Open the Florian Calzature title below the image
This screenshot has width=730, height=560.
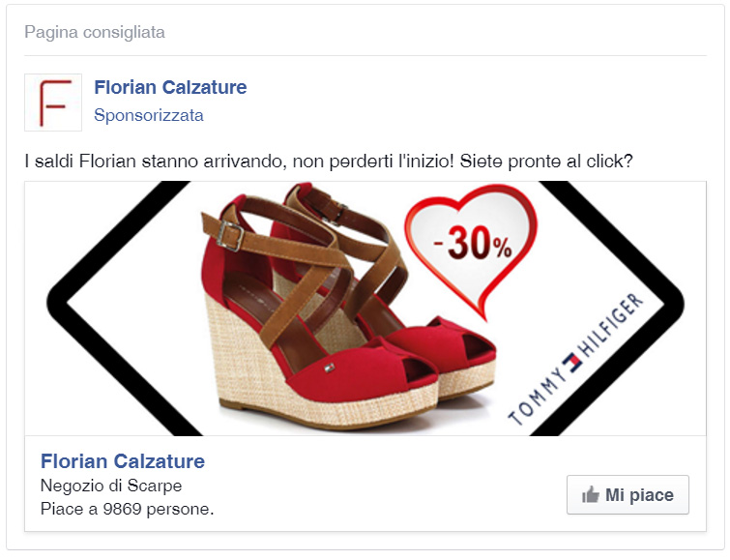coord(123,461)
